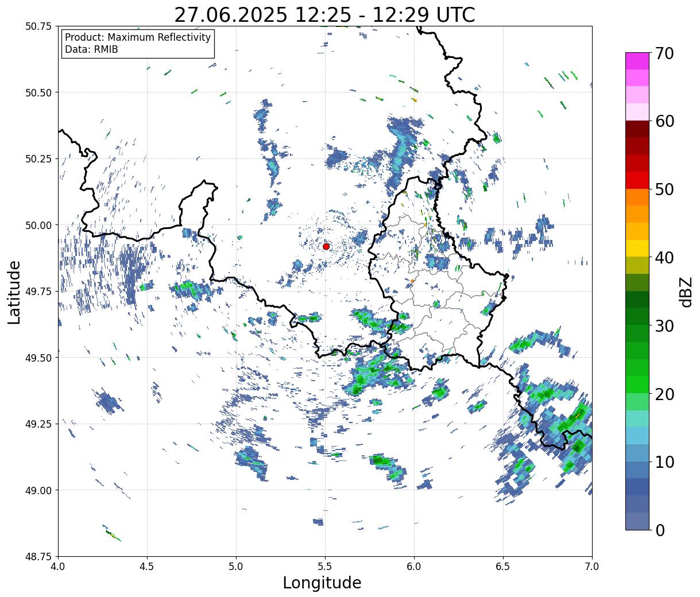The image size is (700, 597).
Task: Click latitude tick label 50.50
Action: pyautogui.click(x=38, y=92)
